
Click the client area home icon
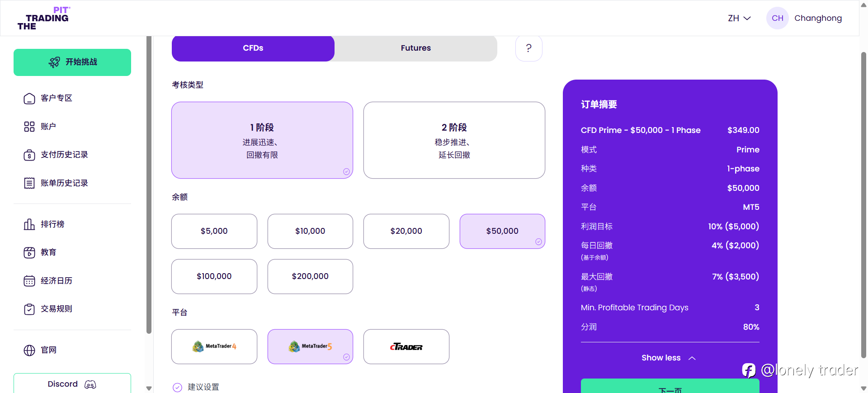pyautogui.click(x=29, y=99)
